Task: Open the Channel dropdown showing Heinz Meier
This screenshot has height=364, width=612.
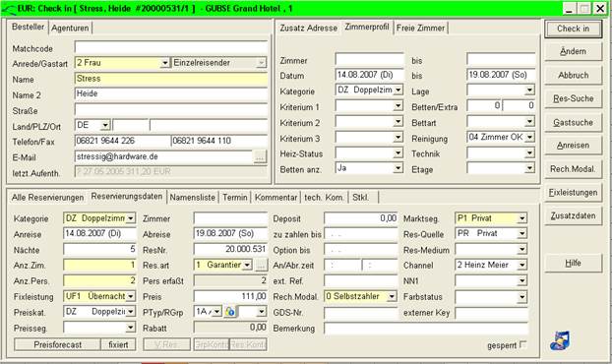Action: (522, 266)
